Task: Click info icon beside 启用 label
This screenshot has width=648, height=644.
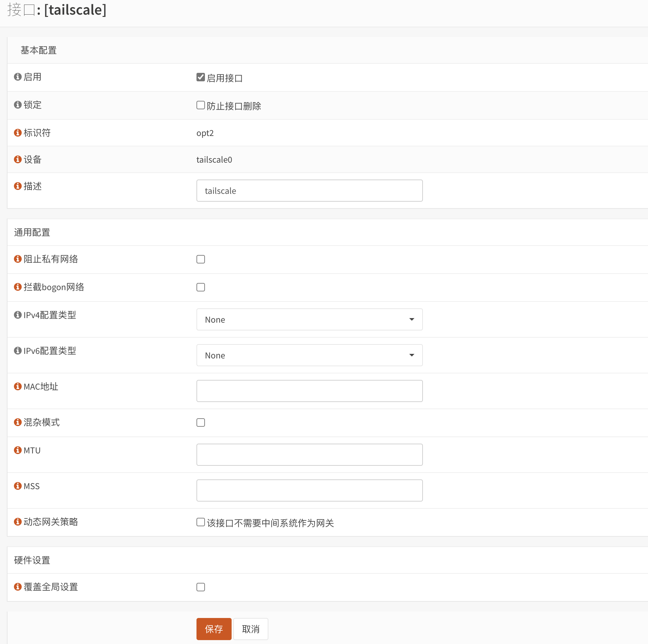Action: [18, 77]
